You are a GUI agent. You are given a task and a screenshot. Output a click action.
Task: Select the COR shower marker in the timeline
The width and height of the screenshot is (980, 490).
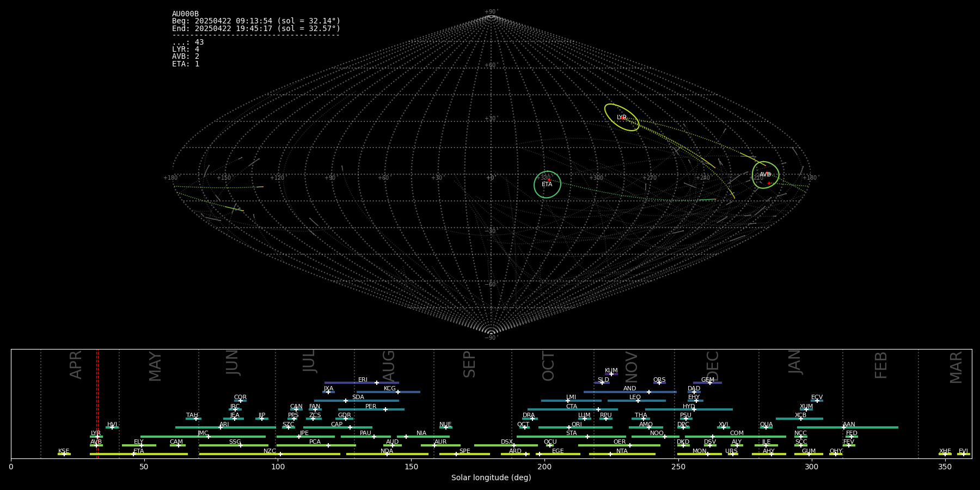240,401
